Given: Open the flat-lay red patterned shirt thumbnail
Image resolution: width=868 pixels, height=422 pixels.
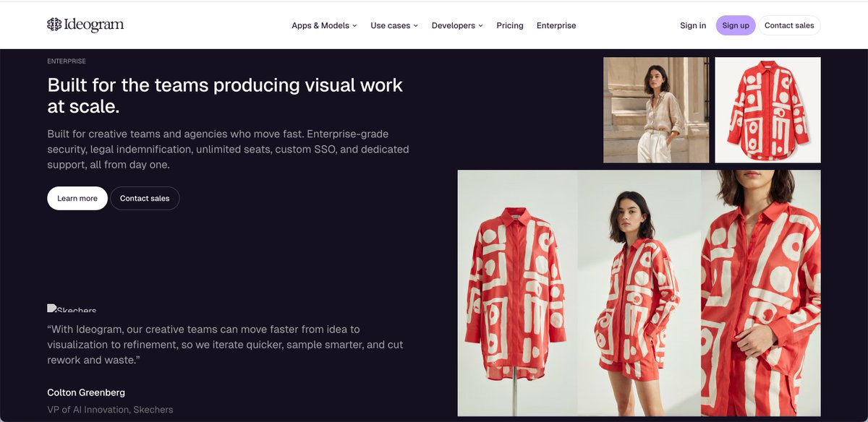Looking at the screenshot, I should pos(767,110).
